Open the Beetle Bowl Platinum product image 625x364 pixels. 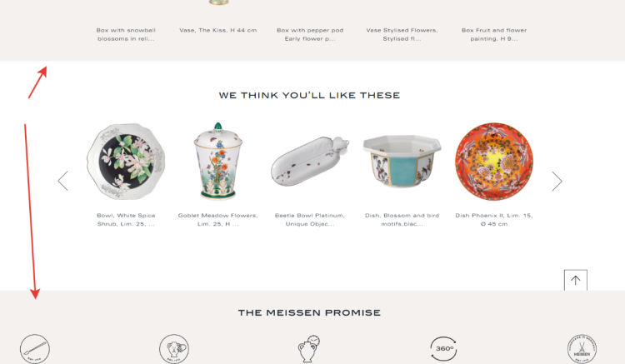coord(310,161)
